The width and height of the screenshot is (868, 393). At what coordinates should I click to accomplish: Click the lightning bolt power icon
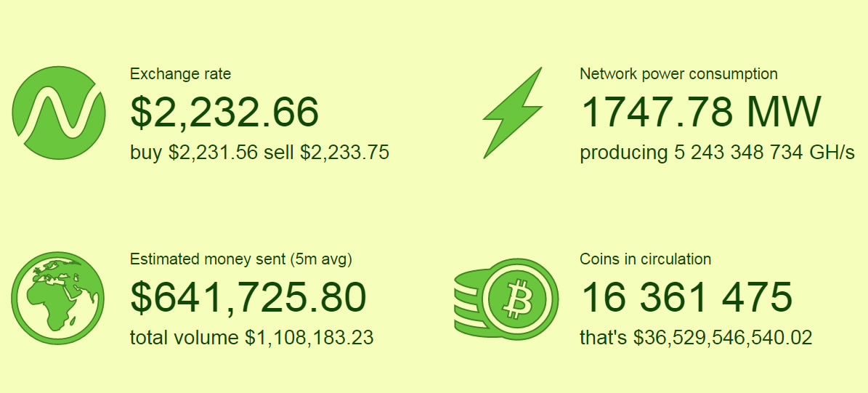513,113
